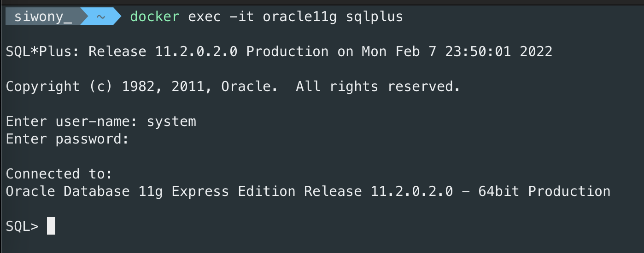644x253 pixels.
Task: Click the Enter password prompt line
Action: tap(67, 139)
